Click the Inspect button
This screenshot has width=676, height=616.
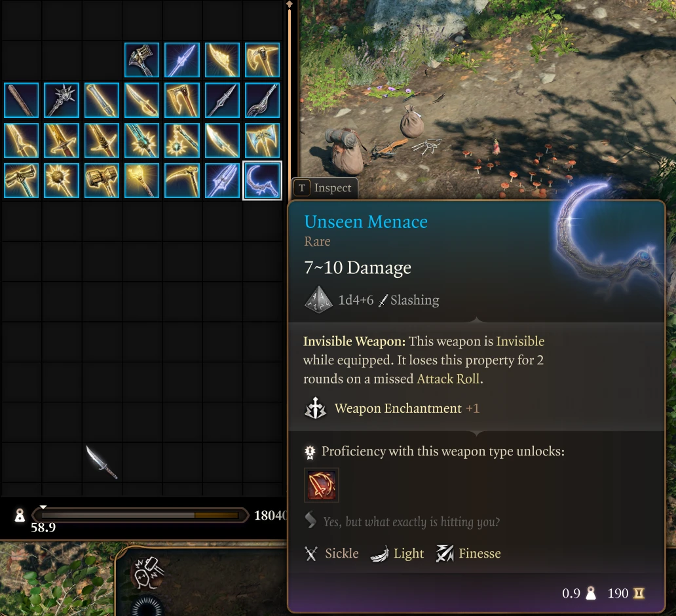click(x=325, y=187)
